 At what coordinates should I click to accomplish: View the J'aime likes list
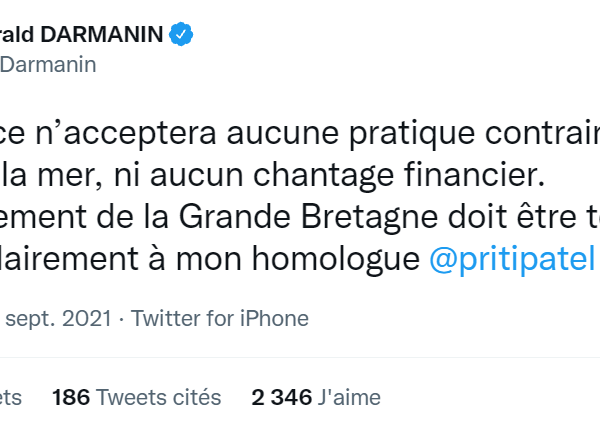coord(349,397)
